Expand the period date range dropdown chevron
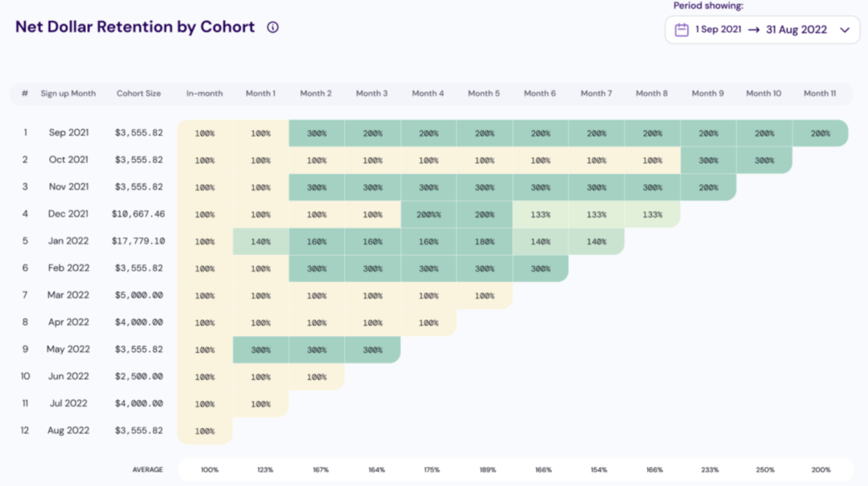 point(845,30)
